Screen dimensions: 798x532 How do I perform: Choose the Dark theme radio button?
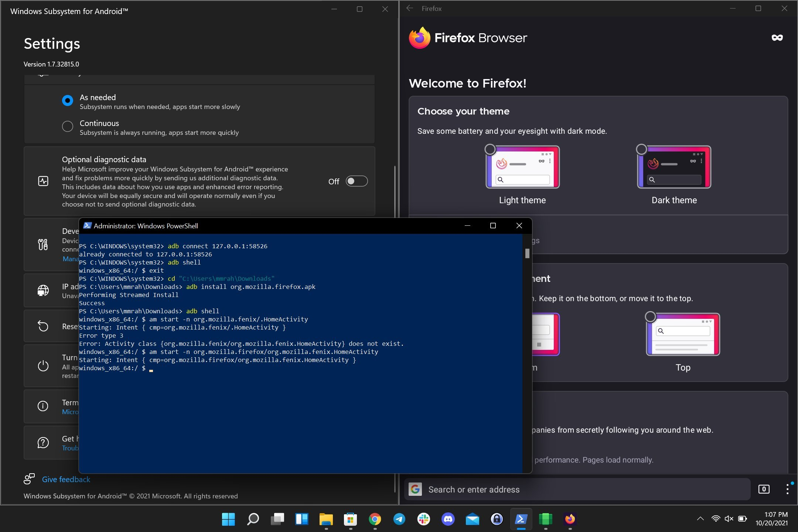(641, 149)
